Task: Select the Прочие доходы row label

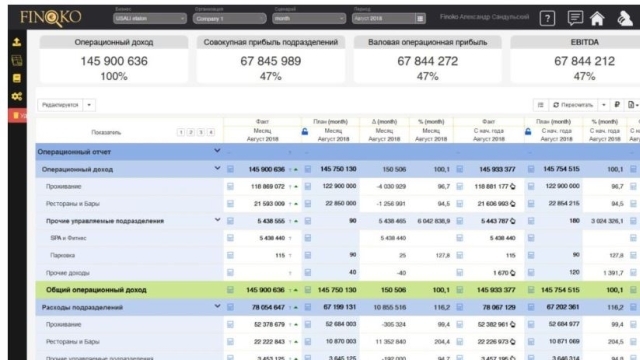Action: 67,273
